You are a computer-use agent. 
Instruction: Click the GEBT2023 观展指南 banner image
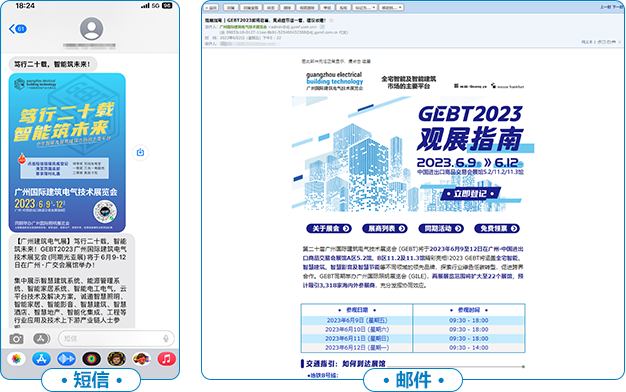[x=413, y=154]
